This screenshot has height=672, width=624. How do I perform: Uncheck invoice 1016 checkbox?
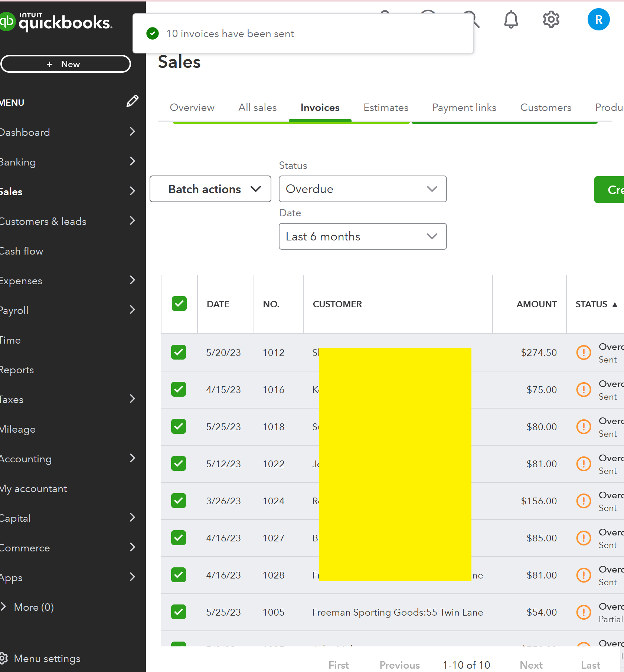click(x=179, y=389)
